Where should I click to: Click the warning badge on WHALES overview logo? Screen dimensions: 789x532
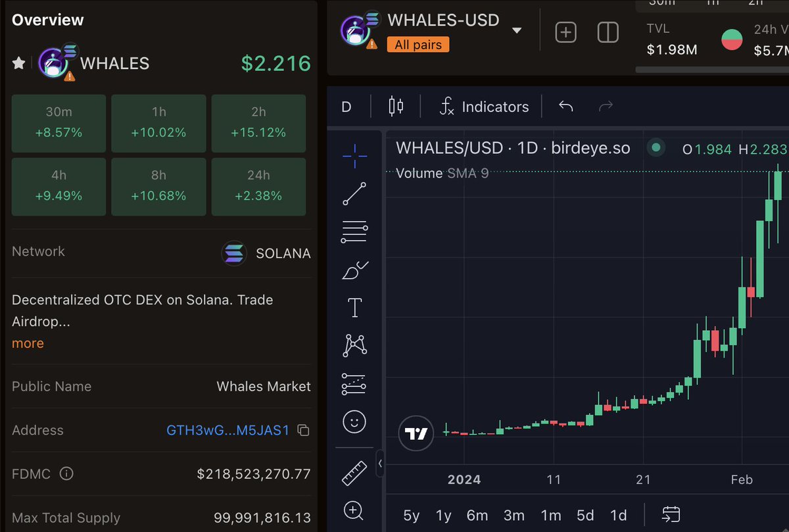[x=69, y=76]
